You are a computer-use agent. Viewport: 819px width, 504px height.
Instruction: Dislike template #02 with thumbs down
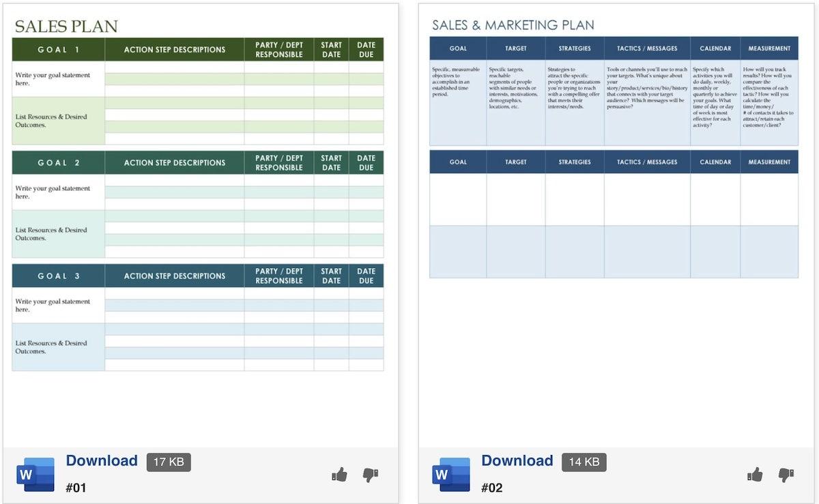[x=786, y=475]
